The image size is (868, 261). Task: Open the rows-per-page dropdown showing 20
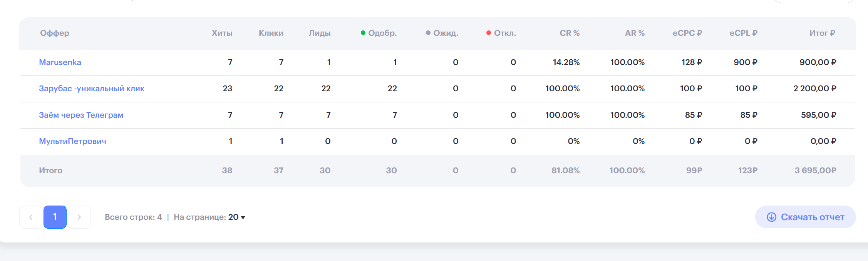coord(237,217)
